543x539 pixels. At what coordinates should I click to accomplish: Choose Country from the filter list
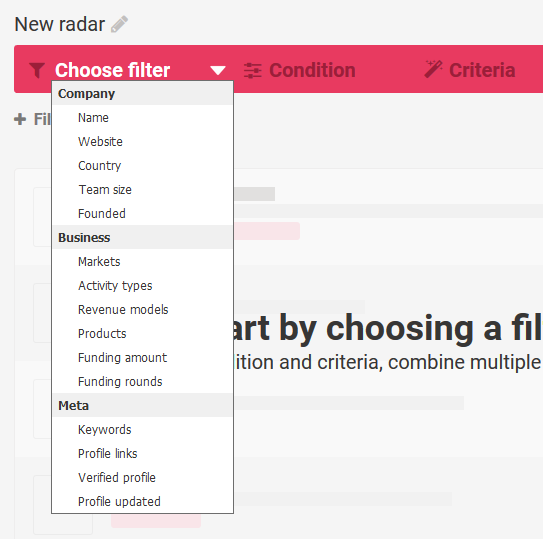(x=142, y=166)
